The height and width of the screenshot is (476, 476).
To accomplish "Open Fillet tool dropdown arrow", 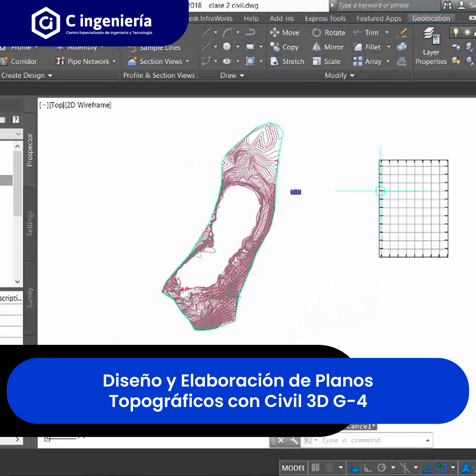I will tap(389, 47).
